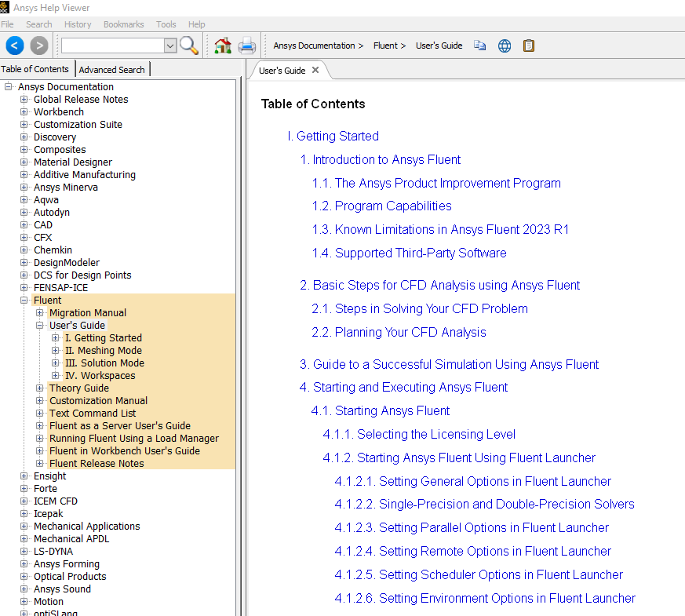The image size is (685, 616).
Task: Click the magnifying glass search icon
Action: coord(189,46)
